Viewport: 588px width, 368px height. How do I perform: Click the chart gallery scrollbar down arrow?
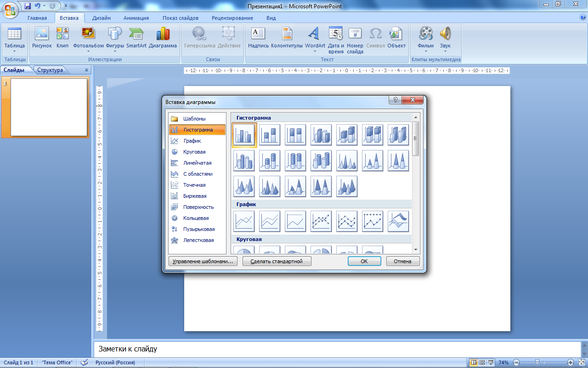point(415,250)
